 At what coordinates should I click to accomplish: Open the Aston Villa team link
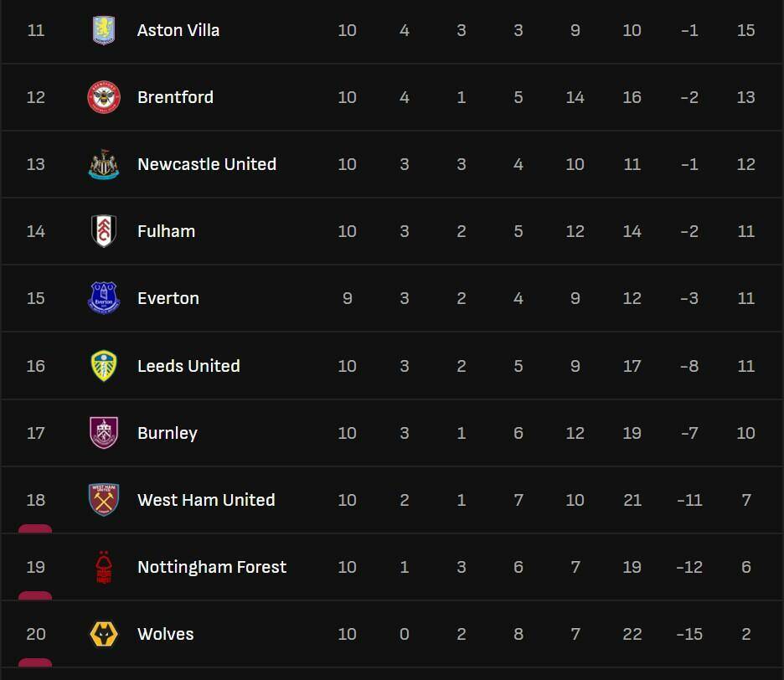pos(178,30)
